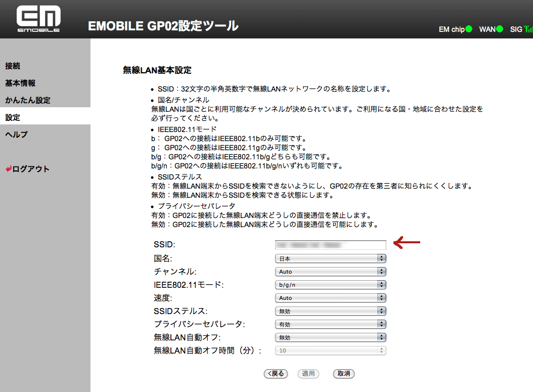This screenshot has height=392, width=533.
Task: Open the ヘルプ menu item
Action: (16, 135)
